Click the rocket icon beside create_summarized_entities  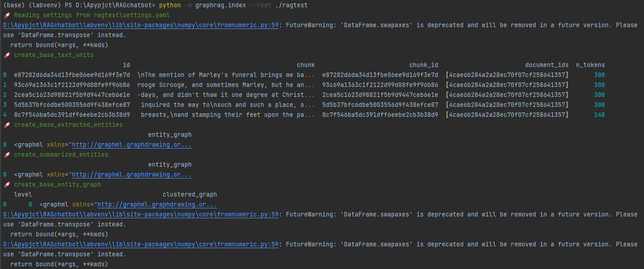pos(7,155)
